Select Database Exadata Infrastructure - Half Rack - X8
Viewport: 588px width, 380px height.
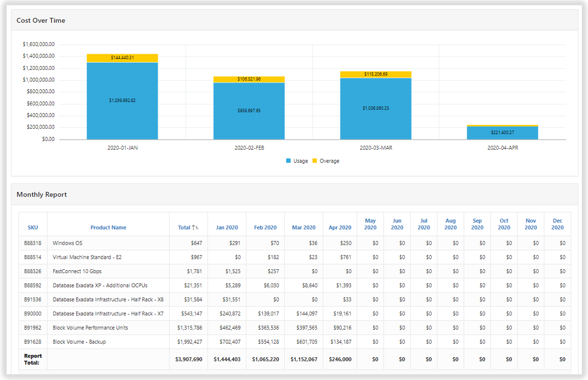108,299
